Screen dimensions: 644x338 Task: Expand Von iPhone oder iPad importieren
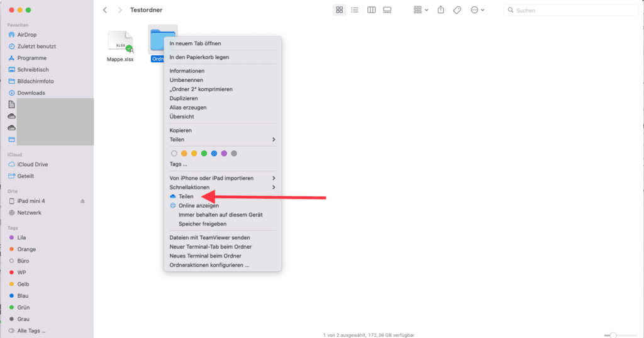tap(223, 178)
